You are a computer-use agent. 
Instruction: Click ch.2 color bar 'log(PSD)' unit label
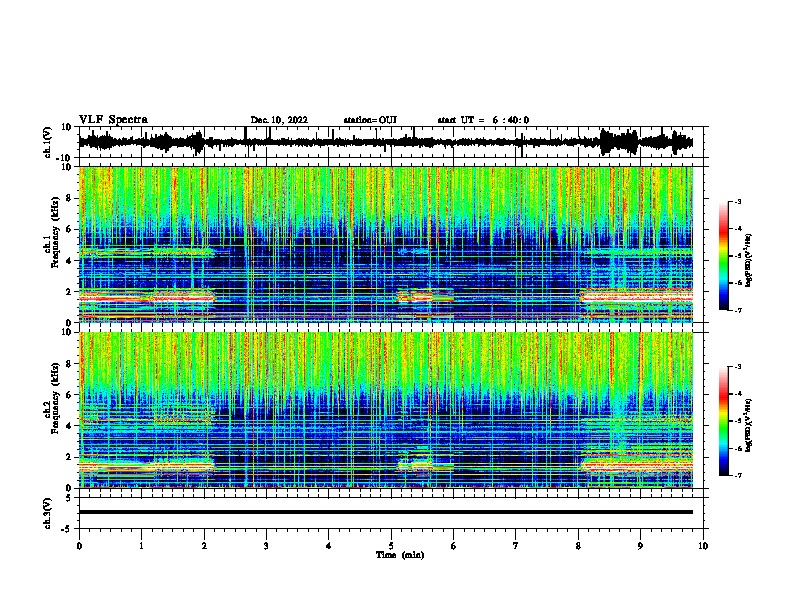[749, 425]
